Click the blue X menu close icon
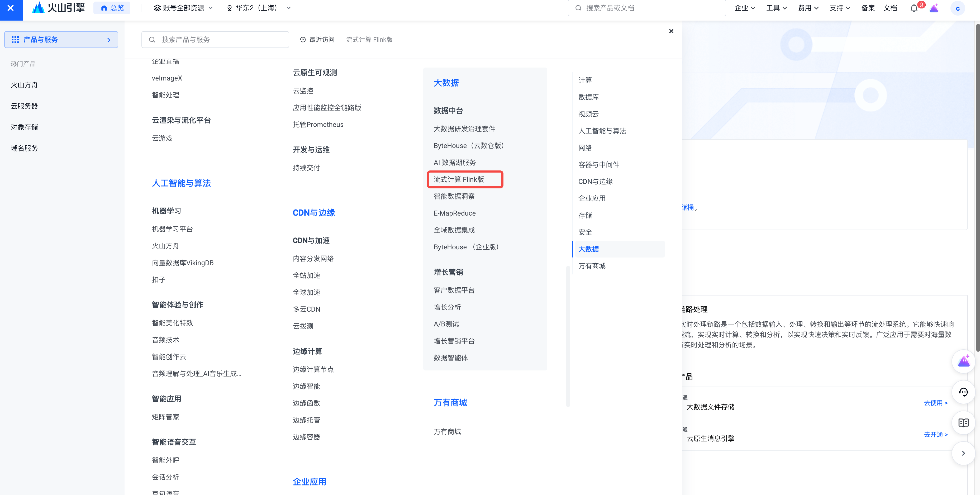Image resolution: width=980 pixels, height=495 pixels. pos(11,8)
